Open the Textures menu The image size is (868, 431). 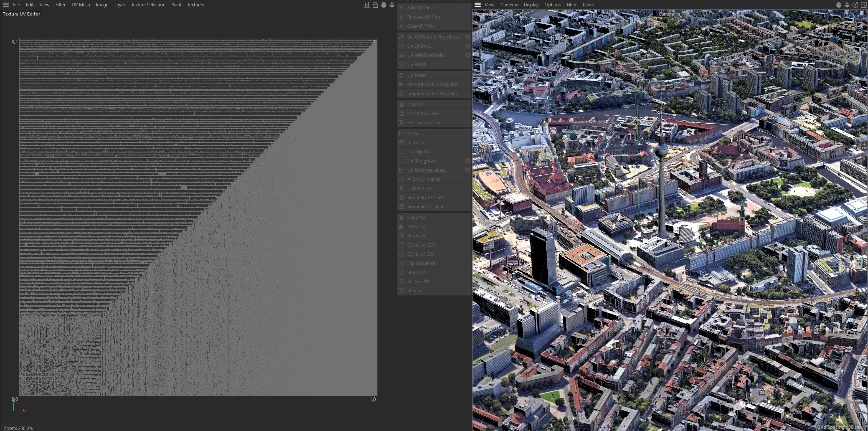point(196,5)
